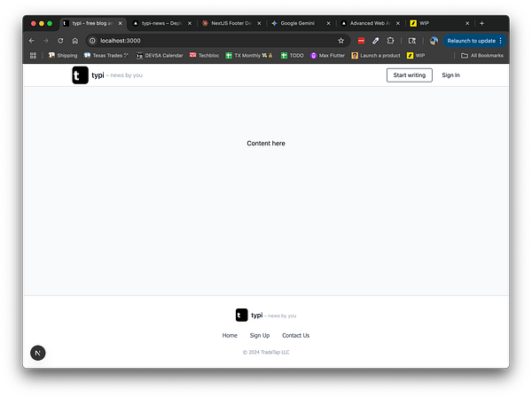Click the Home footer link
This screenshot has height=398, width=532.
(230, 335)
